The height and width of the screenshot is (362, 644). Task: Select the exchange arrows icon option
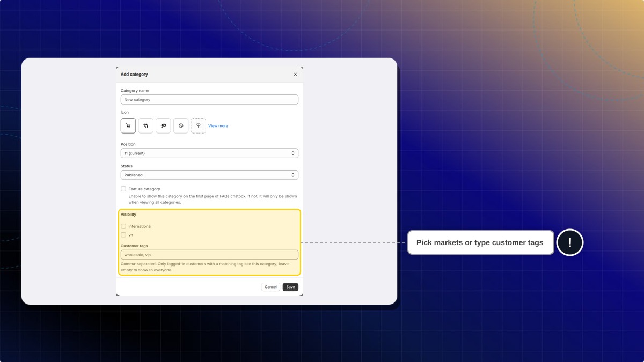145,125
